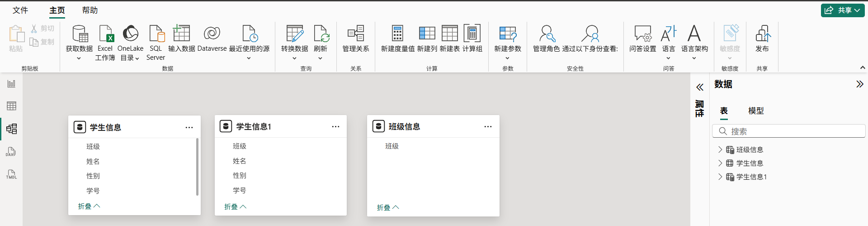Click the 共享 (Share) button

[x=843, y=10]
